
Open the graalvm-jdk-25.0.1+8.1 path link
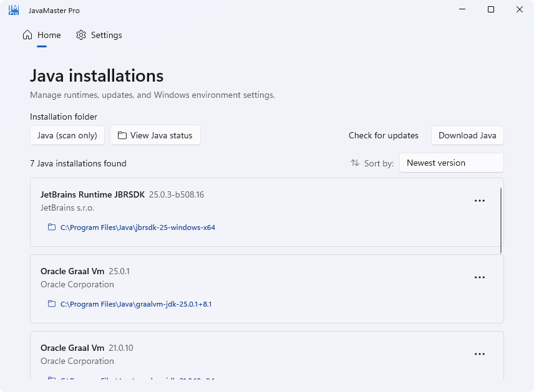coord(136,304)
